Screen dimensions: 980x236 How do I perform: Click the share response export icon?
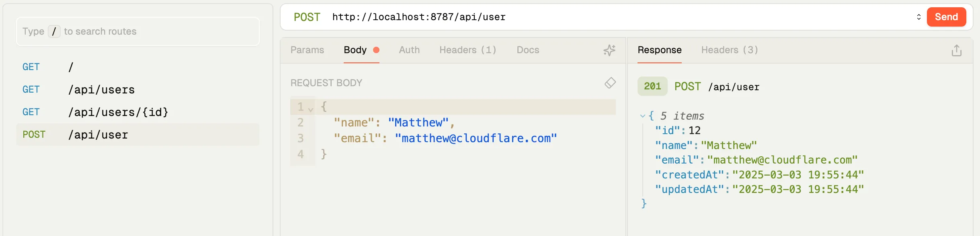[x=956, y=50]
